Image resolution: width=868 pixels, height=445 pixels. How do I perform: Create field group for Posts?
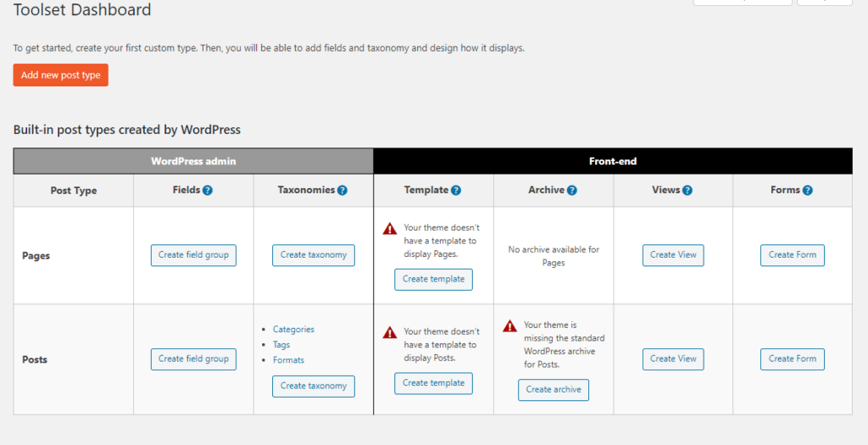click(193, 359)
